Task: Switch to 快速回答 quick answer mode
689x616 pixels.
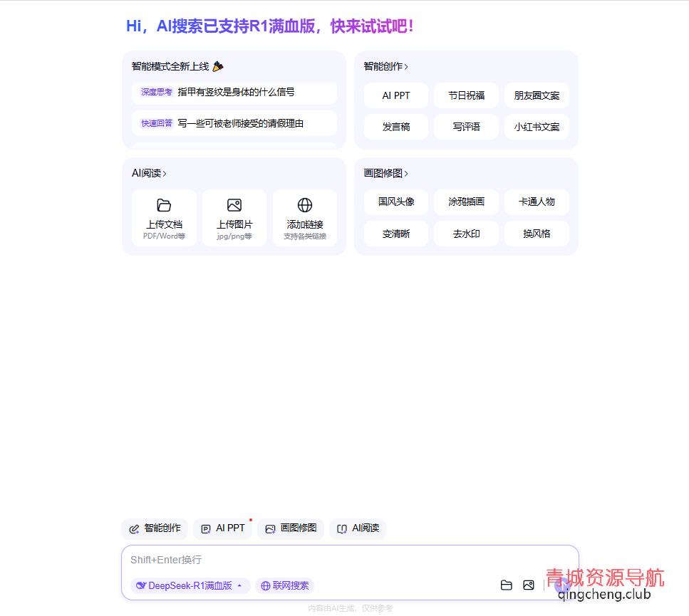Action: click(155, 122)
